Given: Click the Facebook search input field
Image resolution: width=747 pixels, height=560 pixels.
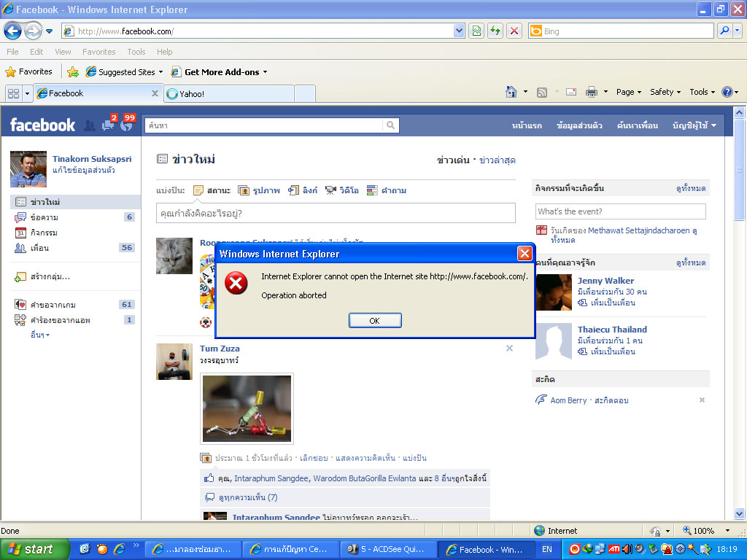Looking at the screenshot, I should 265,125.
